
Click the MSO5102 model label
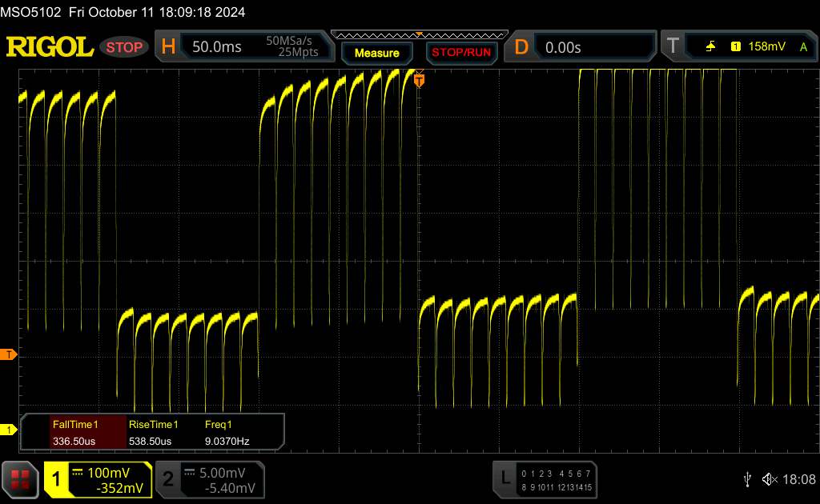30,12
